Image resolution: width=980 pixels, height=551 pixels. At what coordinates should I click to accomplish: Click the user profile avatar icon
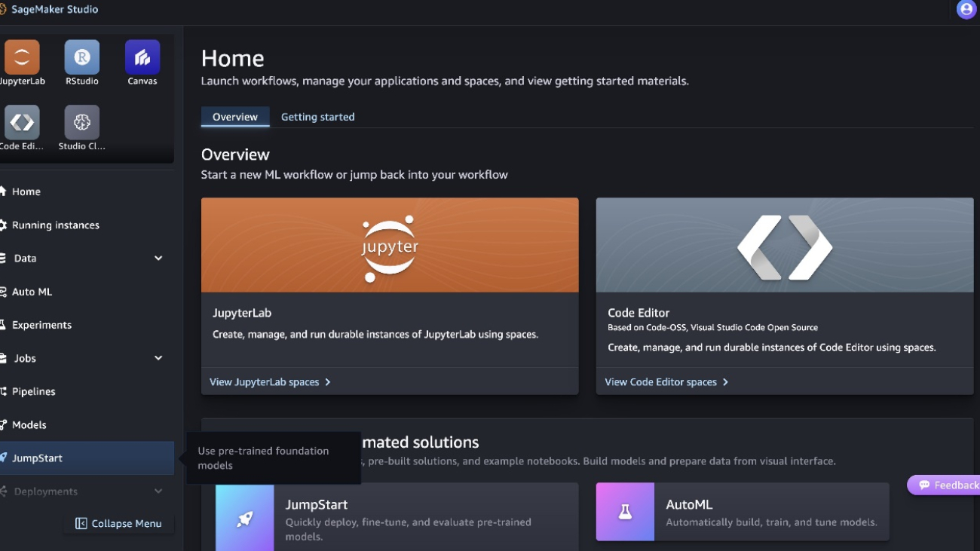coord(966,9)
